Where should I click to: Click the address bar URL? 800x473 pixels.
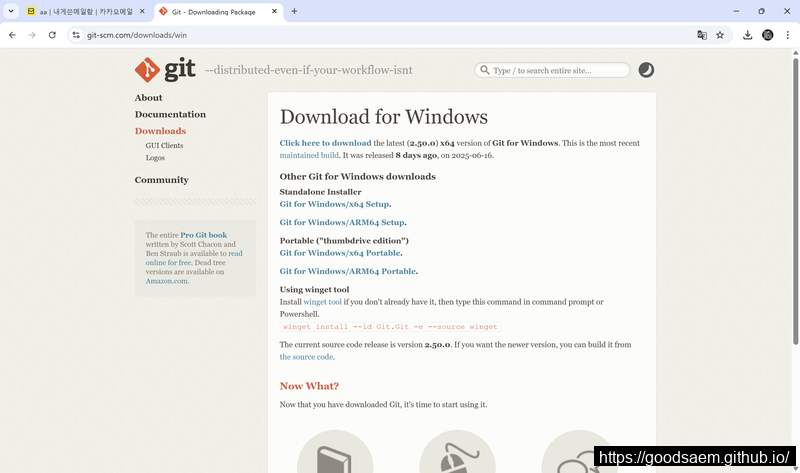137,35
